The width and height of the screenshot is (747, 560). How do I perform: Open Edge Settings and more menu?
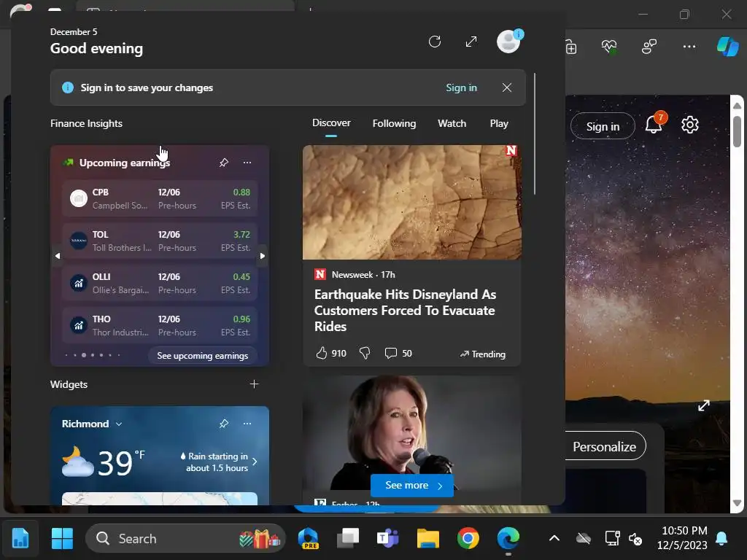tap(689, 47)
